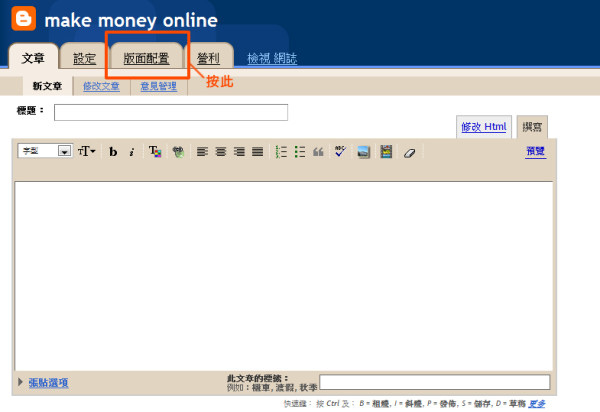Image resolution: width=600 pixels, height=412 pixels.
Task: Click the post labels input field
Action: click(435, 382)
